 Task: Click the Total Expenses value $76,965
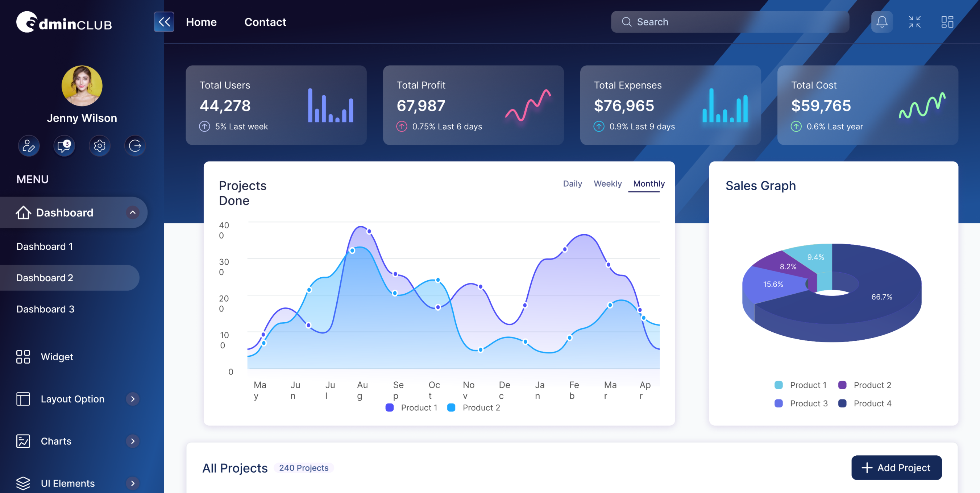click(x=624, y=105)
